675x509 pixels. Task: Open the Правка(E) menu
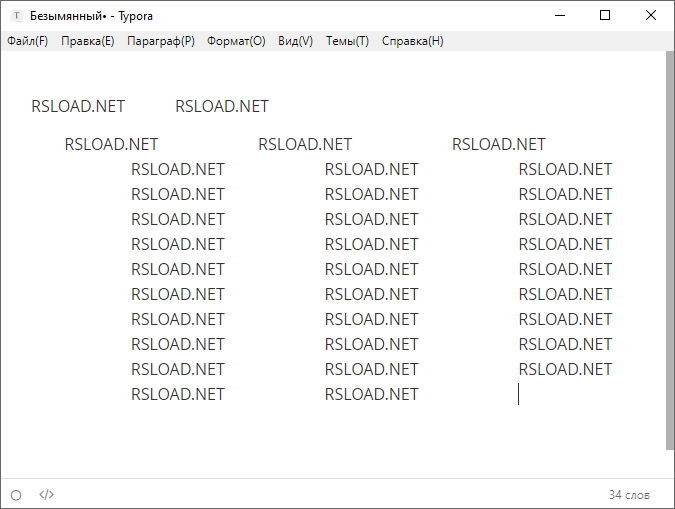pyautogui.click(x=88, y=41)
